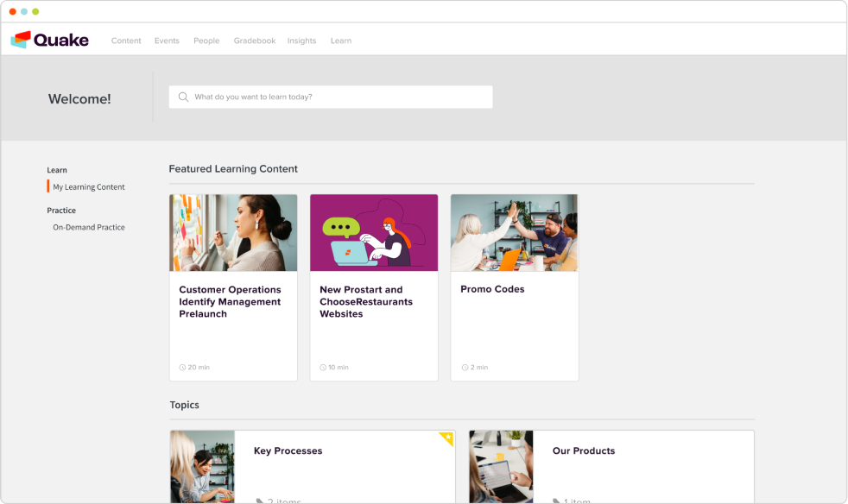Go to the People section
Viewport: 848px width, 504px height.
(x=206, y=41)
